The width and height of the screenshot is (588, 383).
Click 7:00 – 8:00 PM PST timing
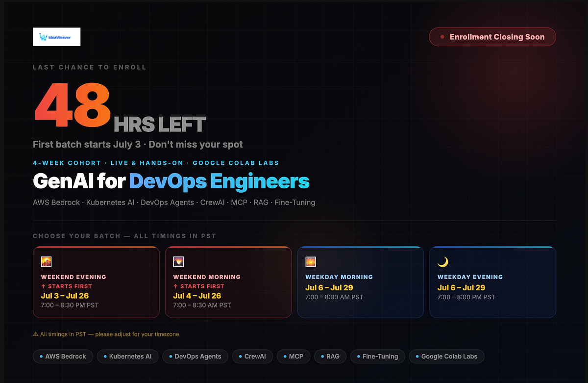(466, 297)
